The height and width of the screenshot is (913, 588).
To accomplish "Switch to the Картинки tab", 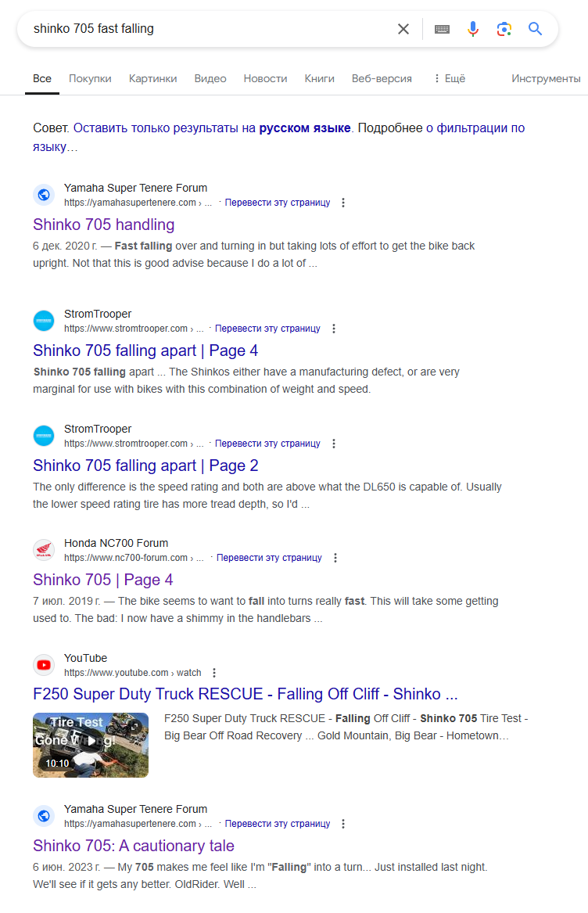I will [x=152, y=78].
